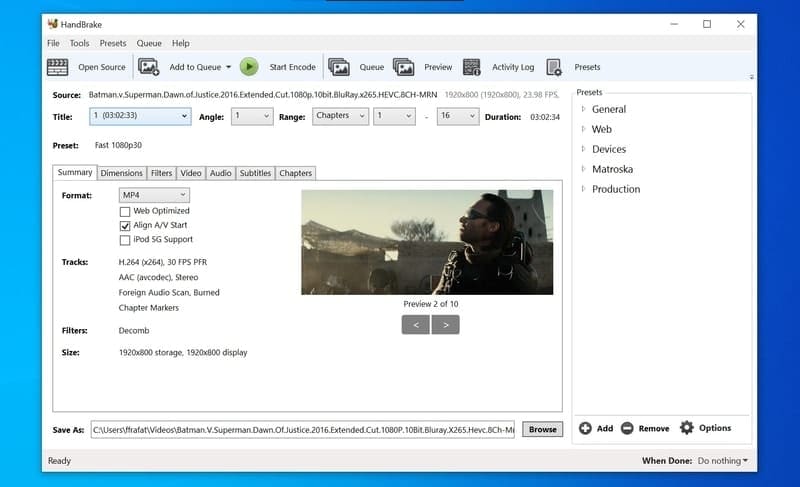Switch to the Video tab
Screen dimensions: 800x487
coord(191,173)
